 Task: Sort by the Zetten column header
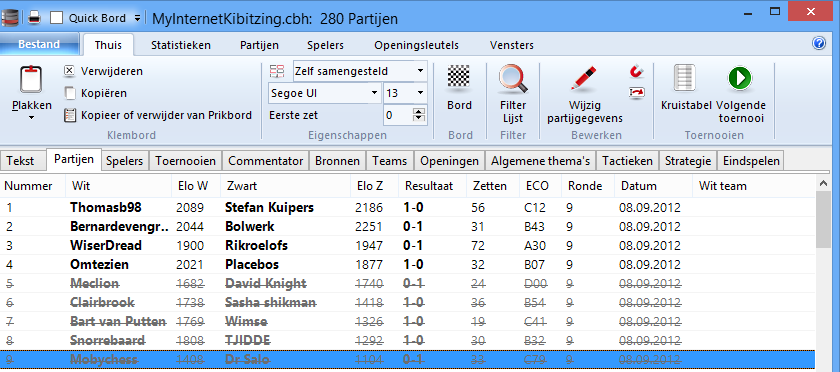pos(493,187)
